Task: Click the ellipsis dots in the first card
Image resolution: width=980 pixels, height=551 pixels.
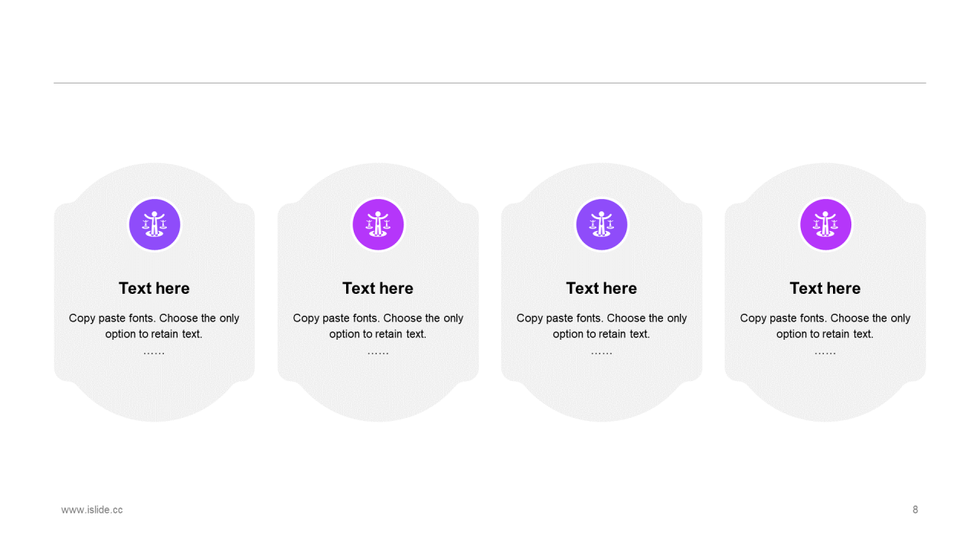Action: point(154,353)
